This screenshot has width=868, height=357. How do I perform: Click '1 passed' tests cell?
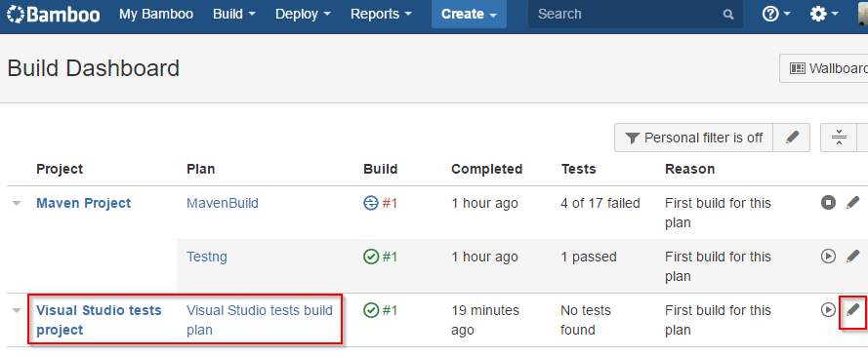pyautogui.click(x=589, y=257)
